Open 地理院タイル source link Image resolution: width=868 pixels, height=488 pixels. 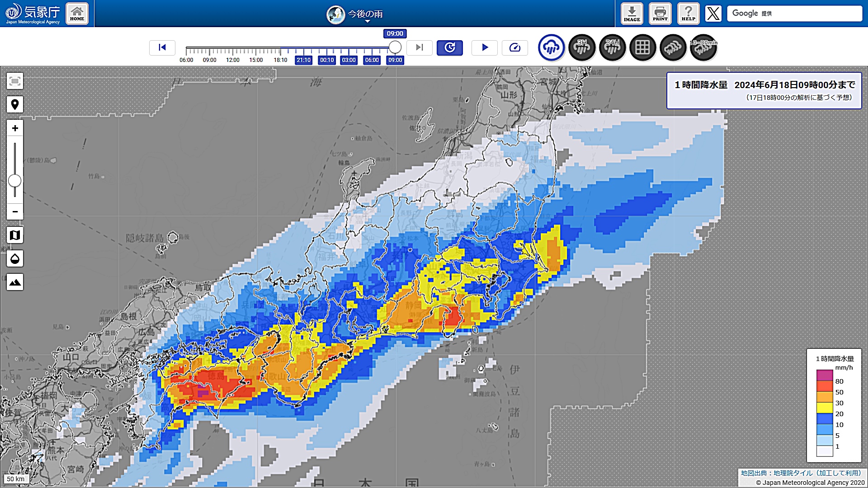tap(793, 473)
